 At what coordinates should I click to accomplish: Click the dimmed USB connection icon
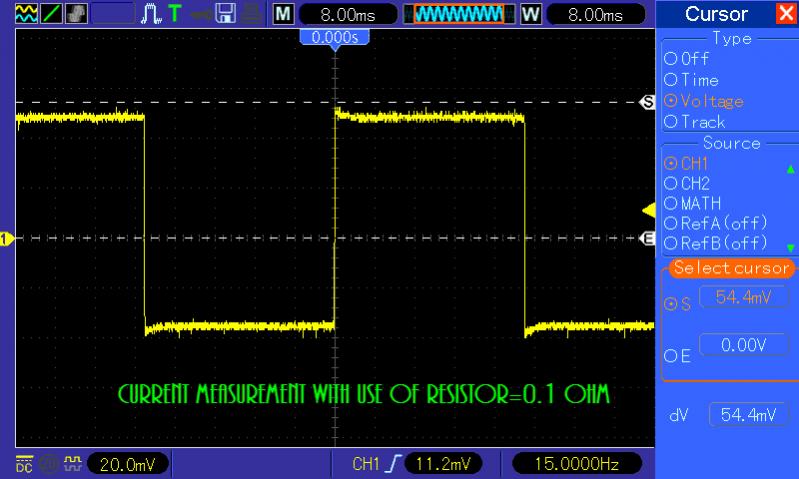[x=201, y=14]
